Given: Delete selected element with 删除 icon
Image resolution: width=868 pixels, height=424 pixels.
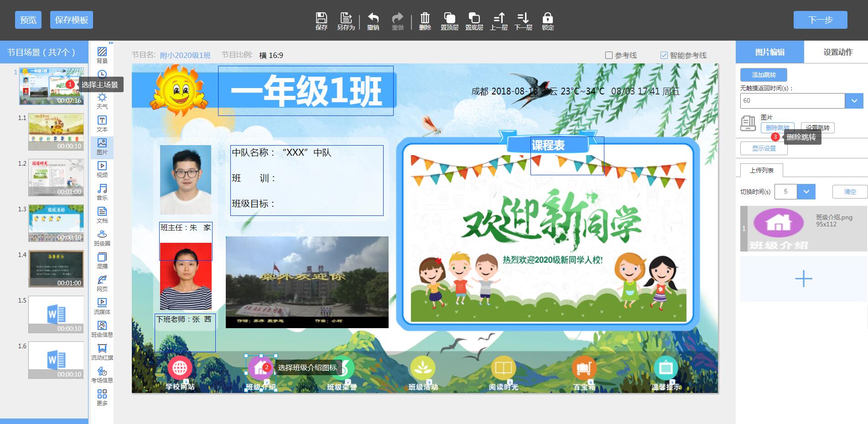Looking at the screenshot, I should [x=425, y=21].
